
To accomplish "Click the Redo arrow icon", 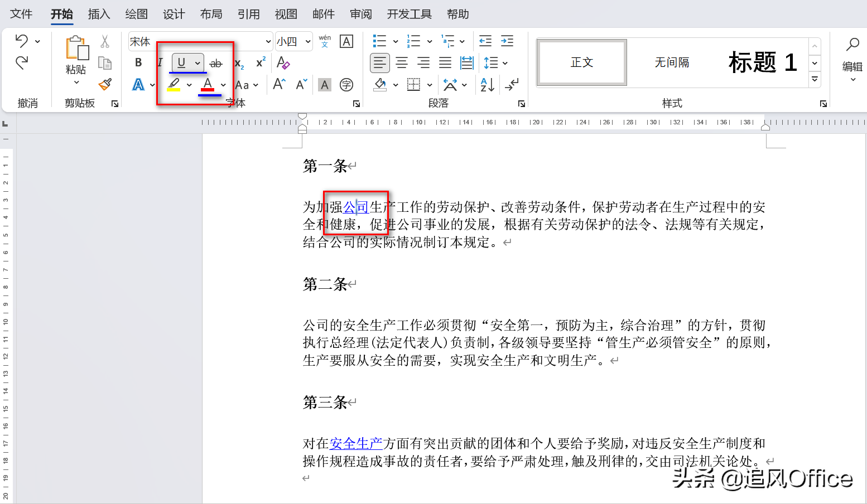I will 22,62.
